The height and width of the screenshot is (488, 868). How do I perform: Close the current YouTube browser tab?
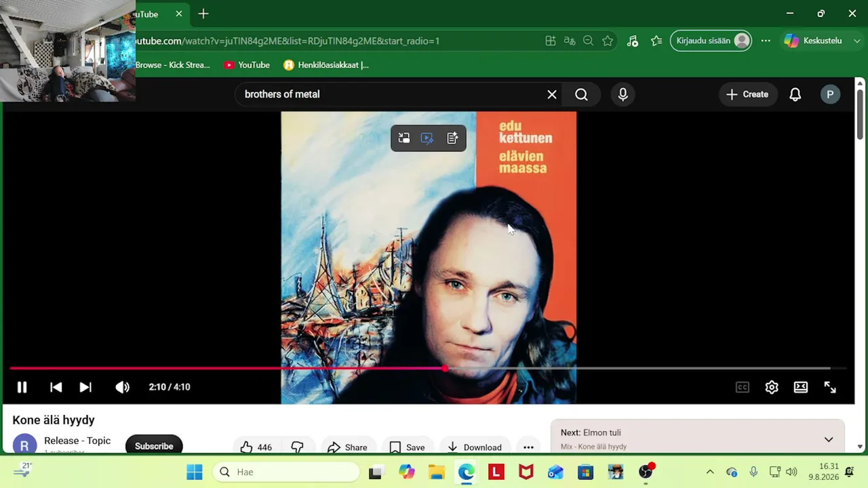178,14
